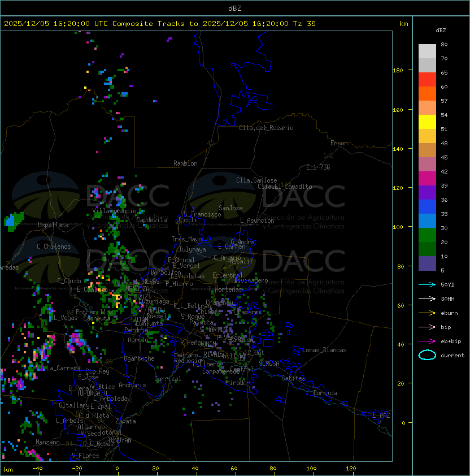Click the green 20 dBZ color swatch
Viewport: 470px width, 476px height.
click(427, 235)
